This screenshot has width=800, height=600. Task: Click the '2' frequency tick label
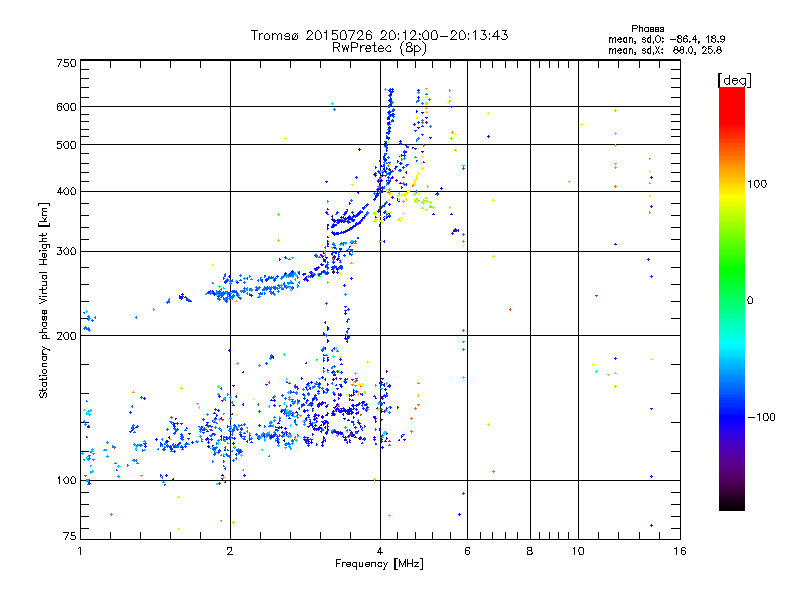click(x=230, y=551)
